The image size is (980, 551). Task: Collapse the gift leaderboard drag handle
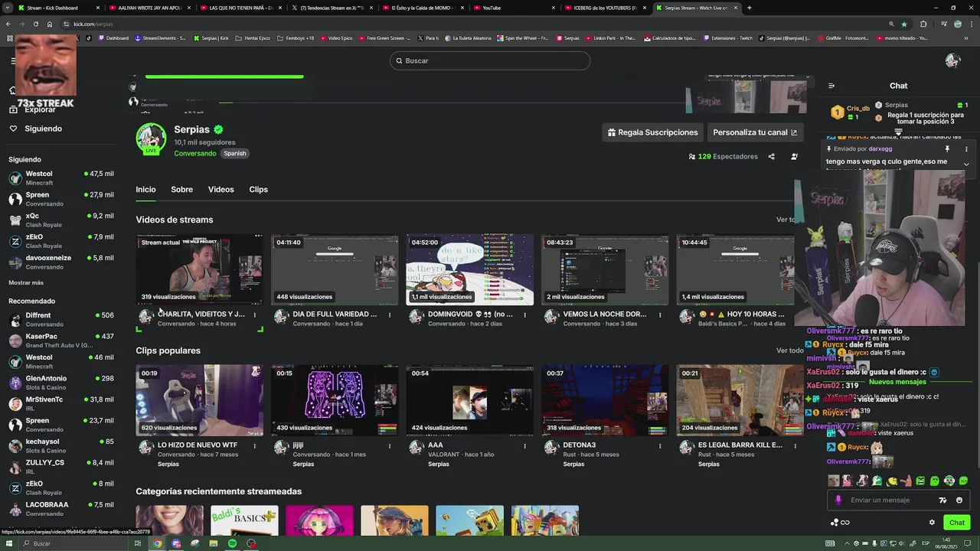(x=898, y=132)
